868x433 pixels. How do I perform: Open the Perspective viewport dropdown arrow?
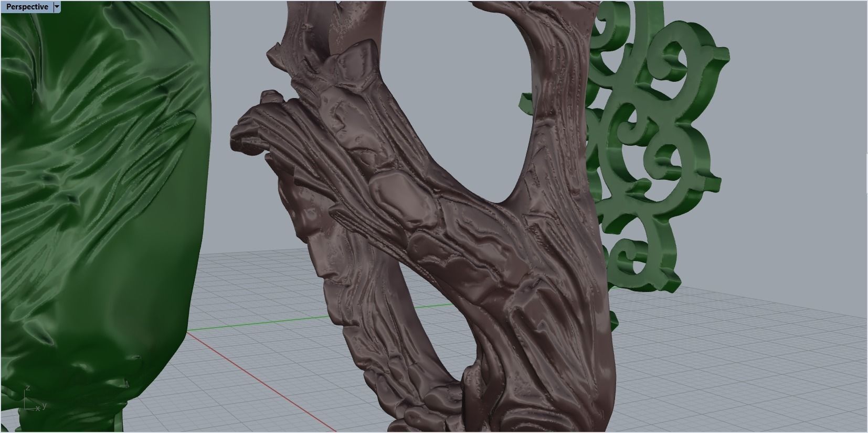tap(57, 7)
